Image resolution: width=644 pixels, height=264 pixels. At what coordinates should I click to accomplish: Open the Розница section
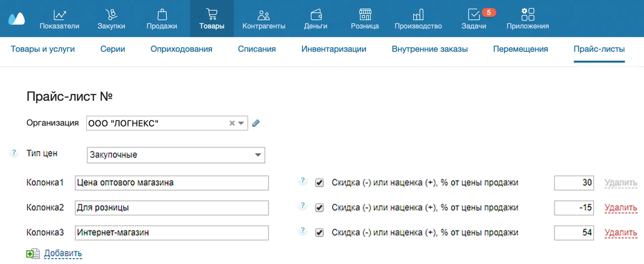pyautogui.click(x=365, y=19)
